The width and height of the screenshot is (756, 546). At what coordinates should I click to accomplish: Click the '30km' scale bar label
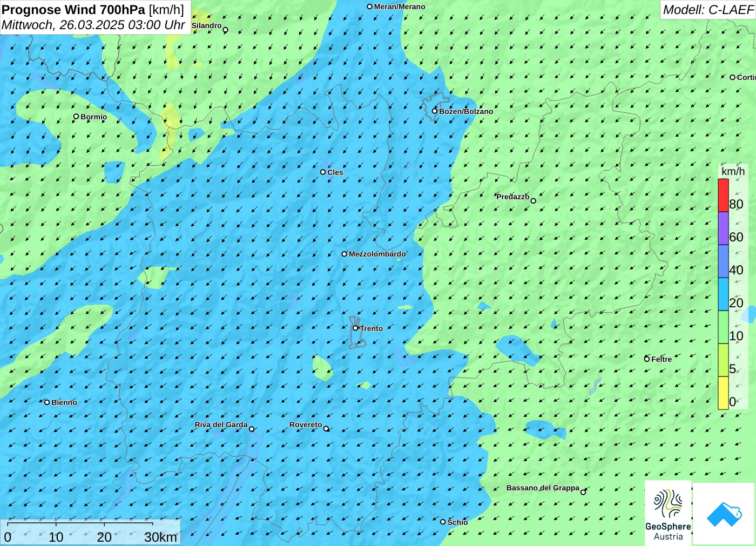pyautogui.click(x=160, y=537)
